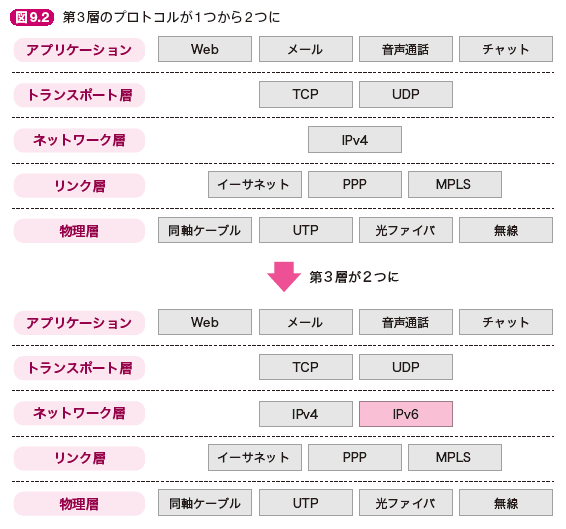Click upper ネットワーク層 pink label

79,140
